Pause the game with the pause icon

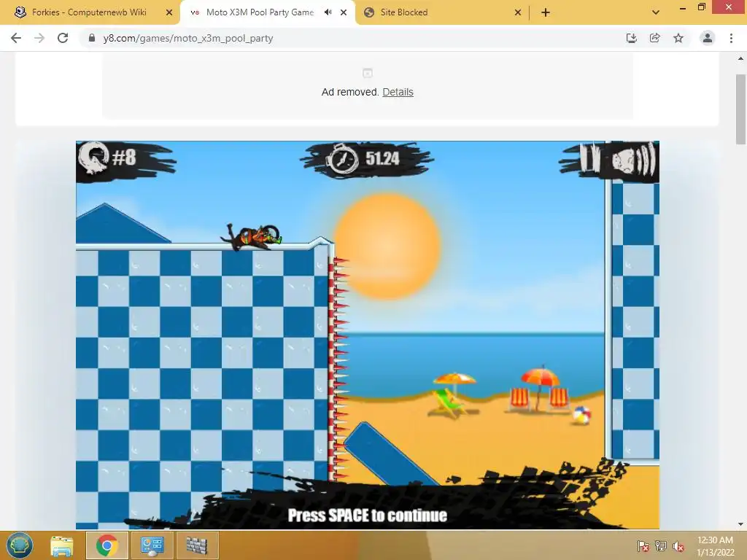pos(589,157)
